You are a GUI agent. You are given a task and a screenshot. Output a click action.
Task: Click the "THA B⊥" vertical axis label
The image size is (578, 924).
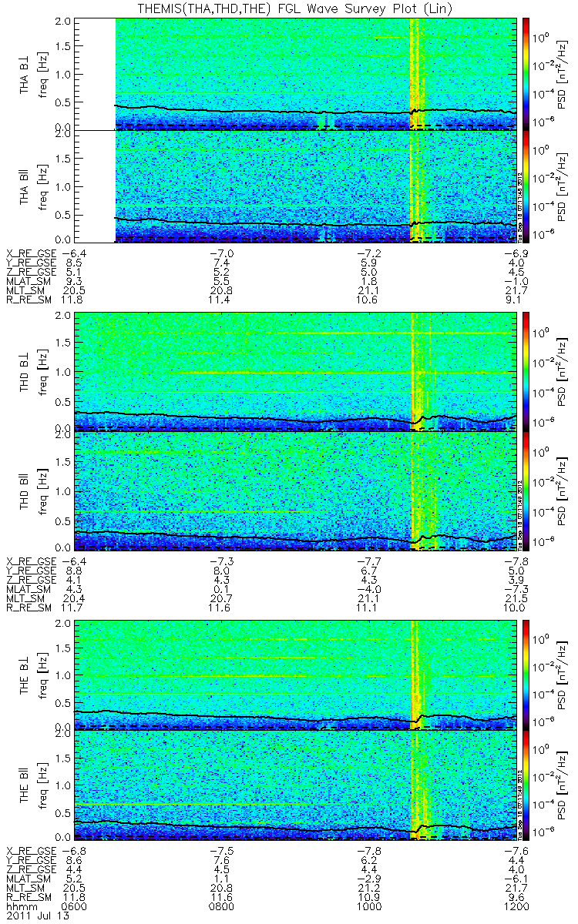pos(26,73)
